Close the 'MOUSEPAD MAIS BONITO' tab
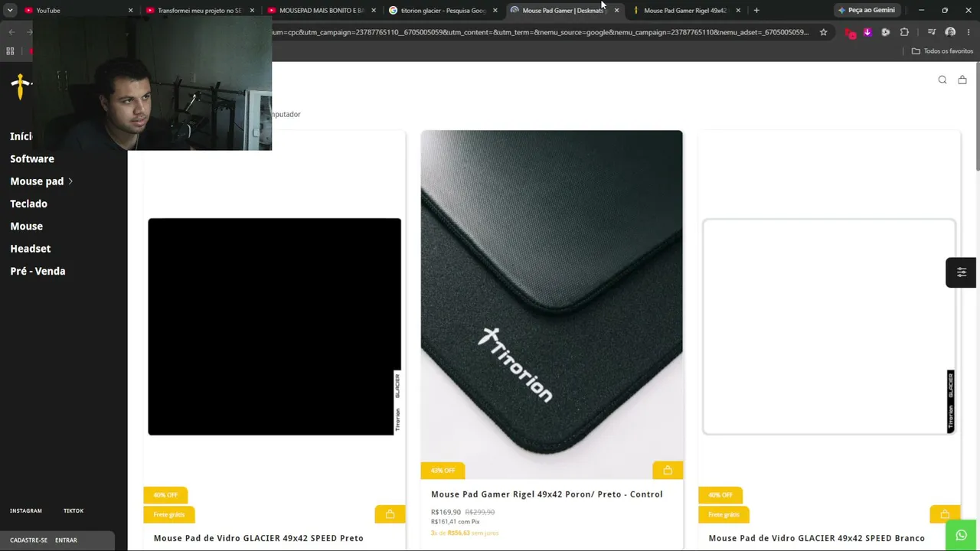 point(374,10)
